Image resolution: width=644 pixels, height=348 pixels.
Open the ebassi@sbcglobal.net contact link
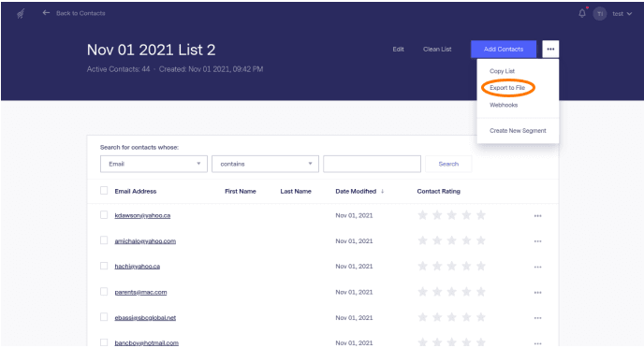tap(145, 318)
